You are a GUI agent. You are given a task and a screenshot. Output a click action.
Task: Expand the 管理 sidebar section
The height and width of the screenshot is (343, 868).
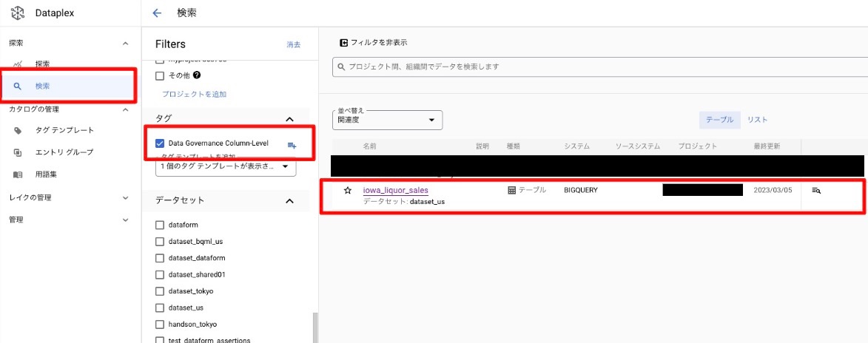point(125,220)
